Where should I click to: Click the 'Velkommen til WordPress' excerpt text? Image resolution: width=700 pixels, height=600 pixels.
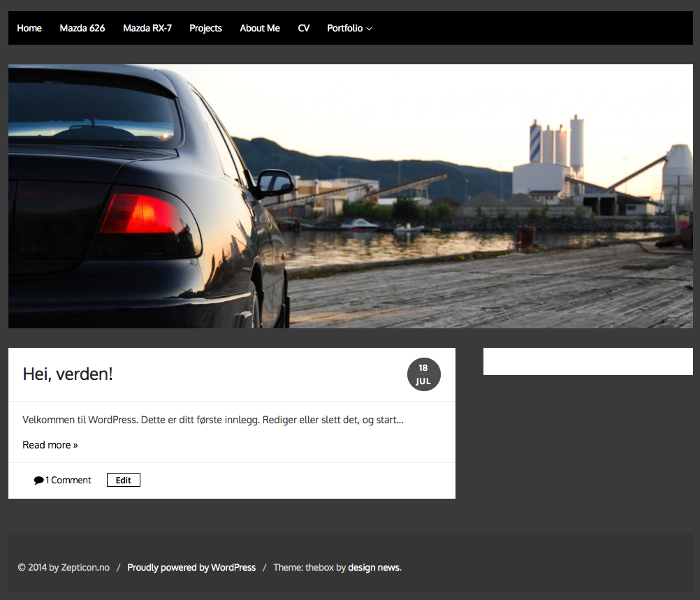click(x=213, y=420)
